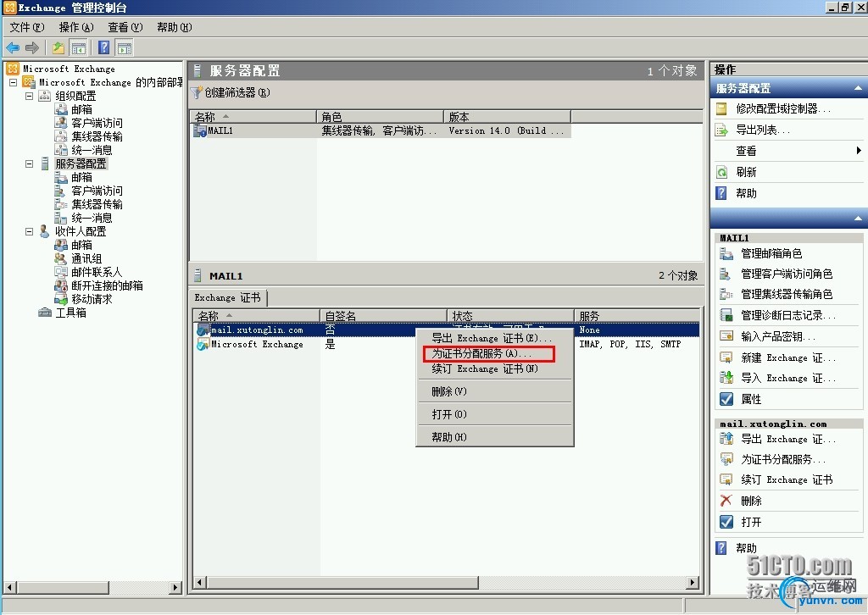Image resolution: width=868 pixels, height=615 pixels.
Task: Click left arrow of certificate list scrollbar
Action: tap(200, 582)
